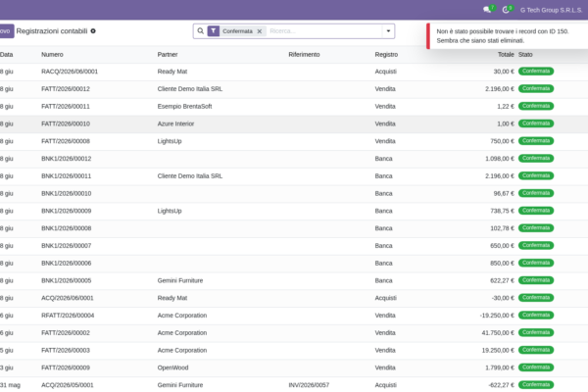This screenshot has width=588, height=392.
Task: Click Gemini Furniture in BNK1/2026/00005 row
Action: (x=180, y=280)
